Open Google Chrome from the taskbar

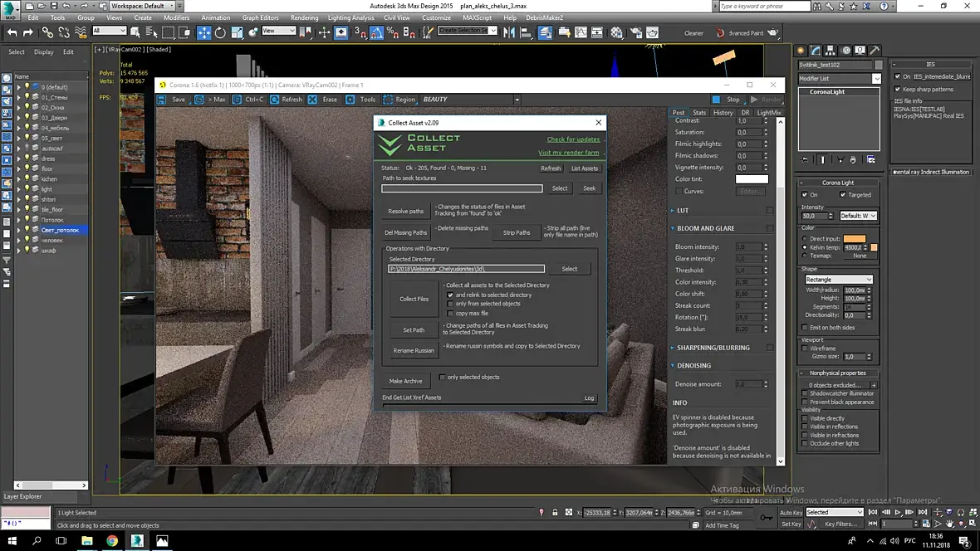[112, 541]
